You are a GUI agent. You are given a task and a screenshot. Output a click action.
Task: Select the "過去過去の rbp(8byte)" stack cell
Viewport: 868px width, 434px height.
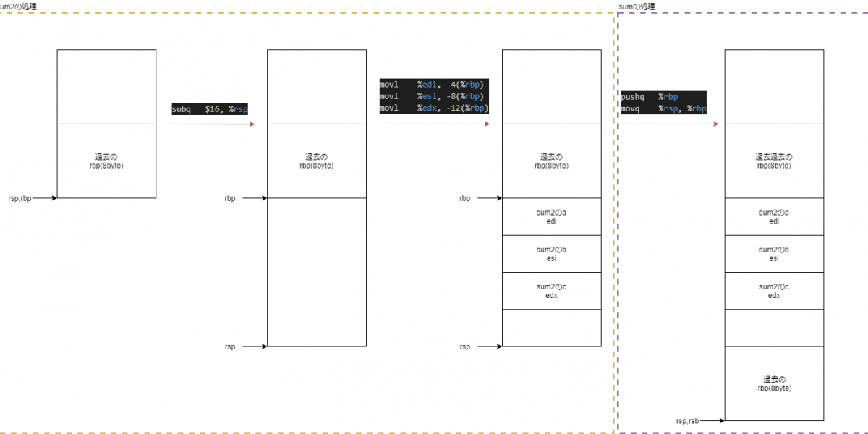coord(773,161)
